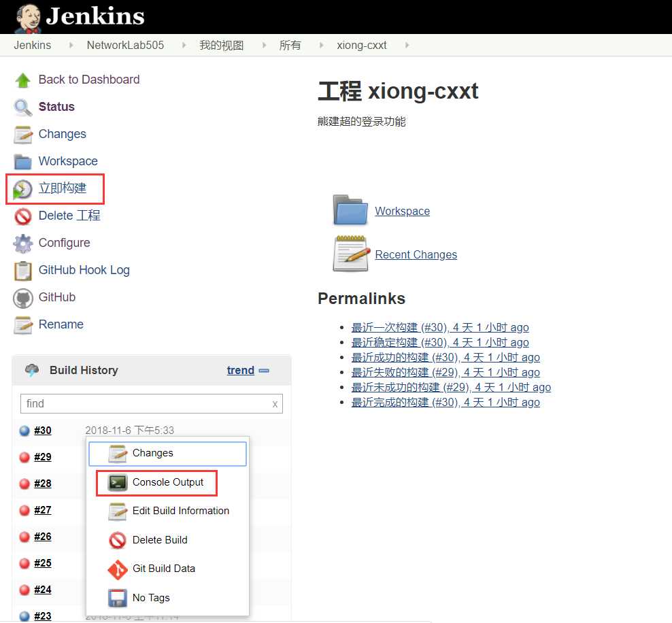Click the red status ball of build #25

(x=24, y=563)
